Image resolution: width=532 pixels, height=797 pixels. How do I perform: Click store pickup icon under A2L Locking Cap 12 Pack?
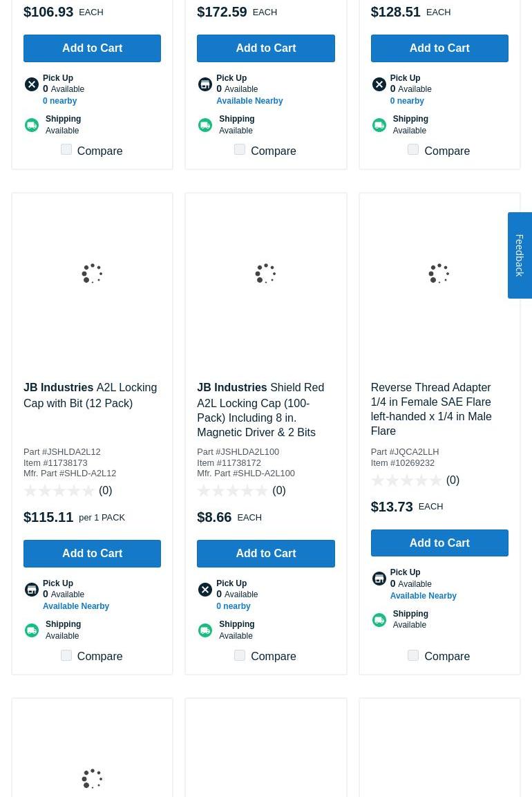pyautogui.click(x=32, y=590)
